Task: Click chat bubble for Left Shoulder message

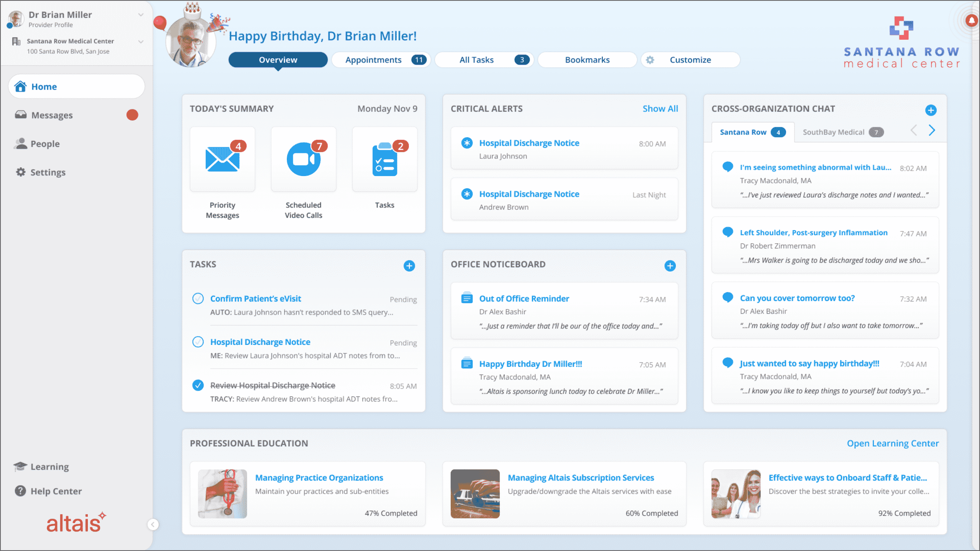Action: 728,232
